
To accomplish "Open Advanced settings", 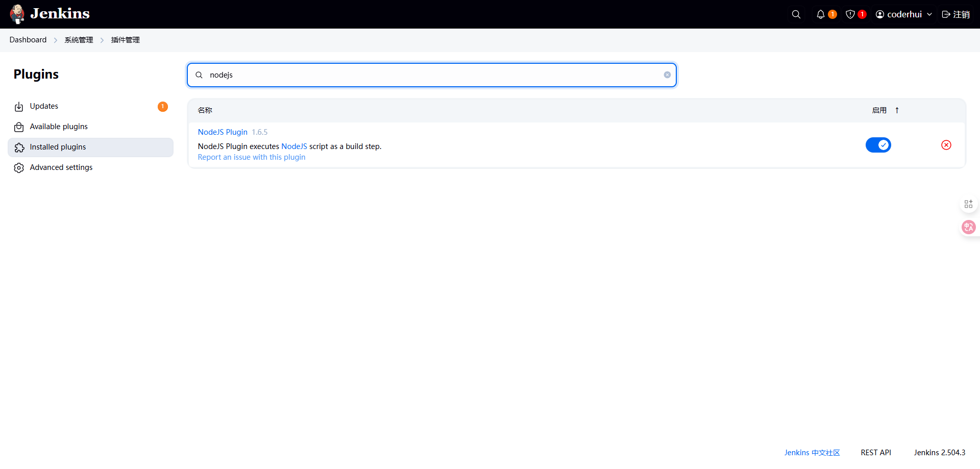I will coord(61,167).
